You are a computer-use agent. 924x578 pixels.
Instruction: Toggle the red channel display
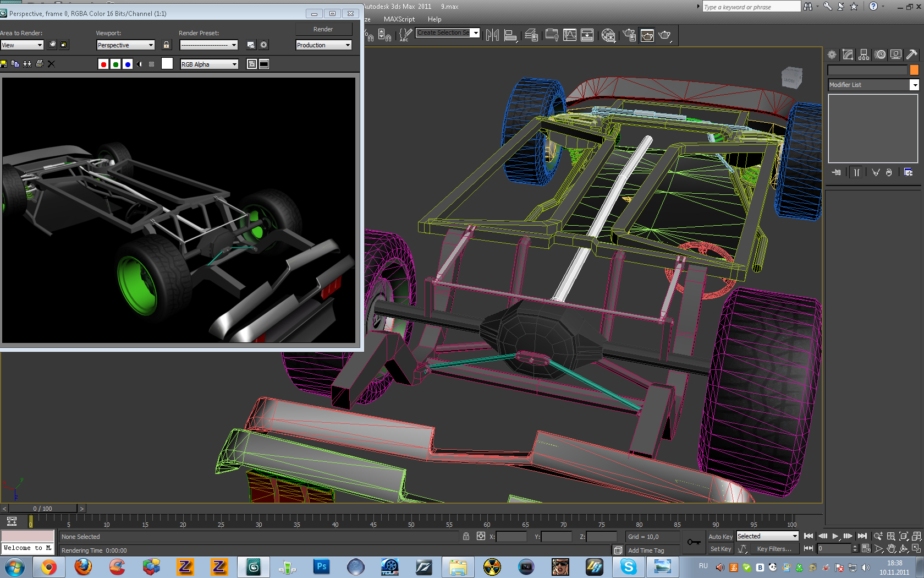pyautogui.click(x=103, y=64)
